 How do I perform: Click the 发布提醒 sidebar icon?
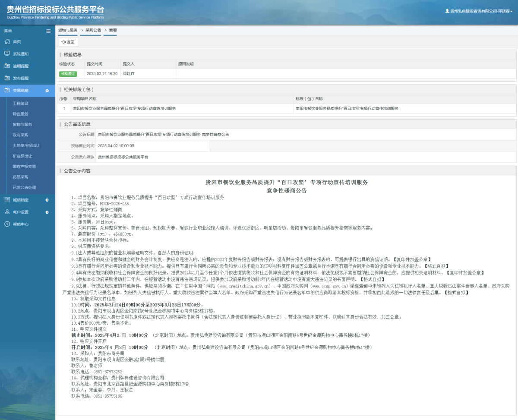click(7, 78)
